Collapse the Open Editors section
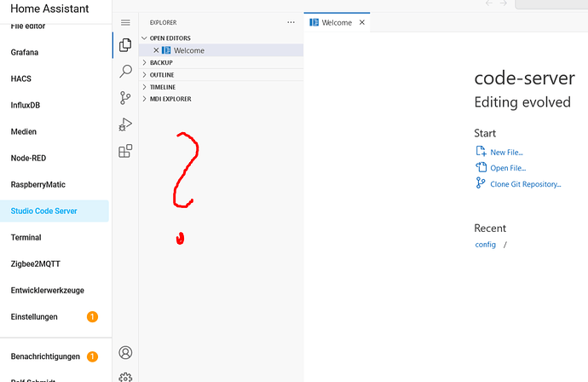The width and height of the screenshot is (588, 382). (221, 38)
